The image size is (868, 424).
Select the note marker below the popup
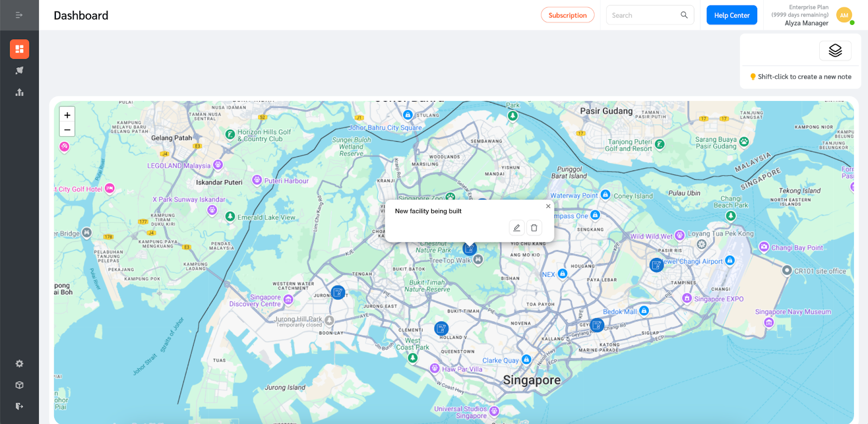pos(470,249)
